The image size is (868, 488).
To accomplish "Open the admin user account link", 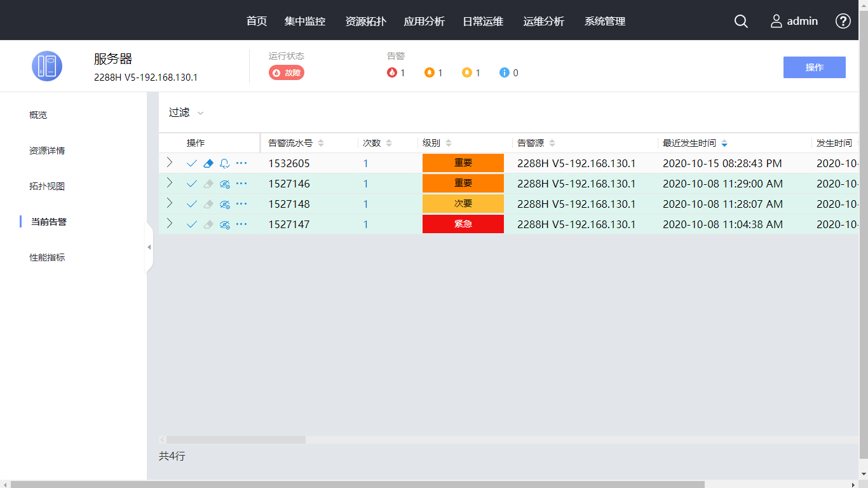I will click(794, 21).
